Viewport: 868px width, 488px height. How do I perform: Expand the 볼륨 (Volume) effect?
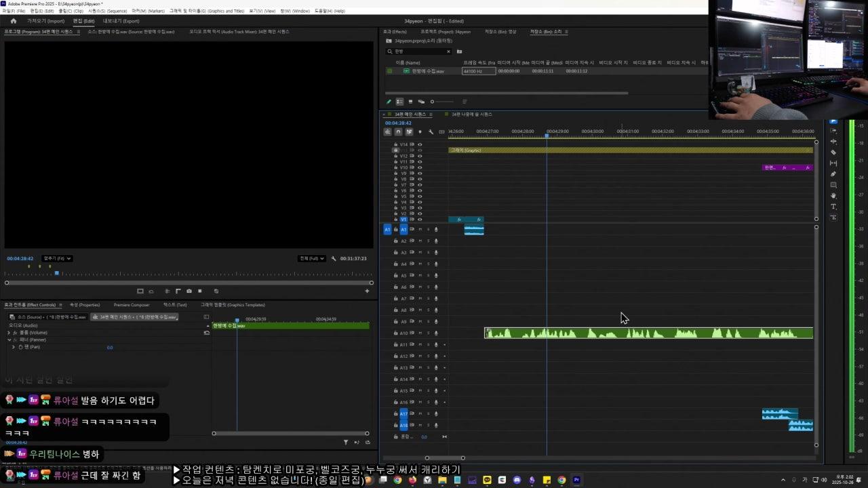coord(9,333)
